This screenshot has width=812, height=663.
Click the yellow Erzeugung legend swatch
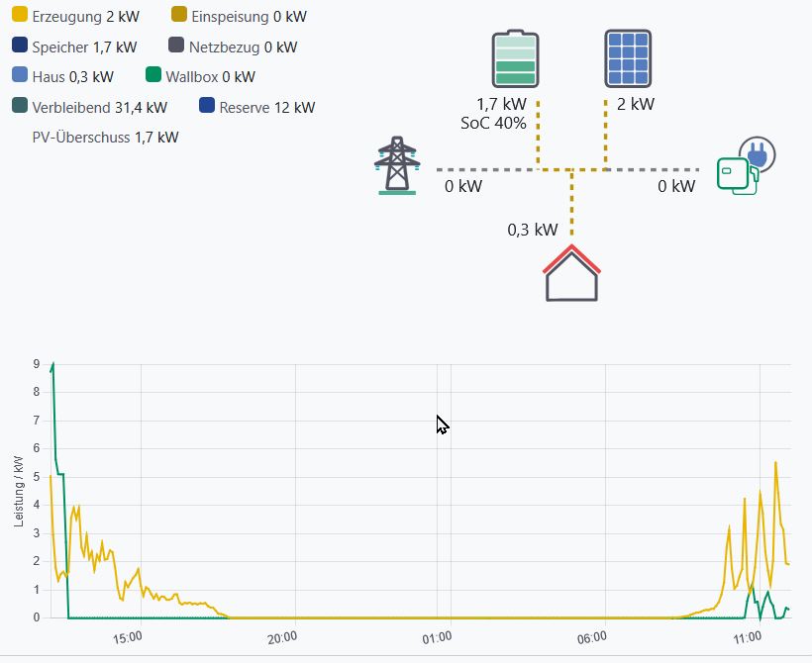[20, 17]
